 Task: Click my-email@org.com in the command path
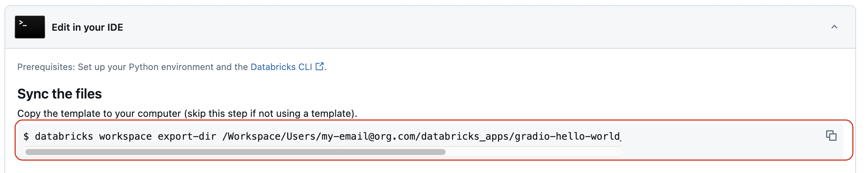pyautogui.click(x=368, y=136)
